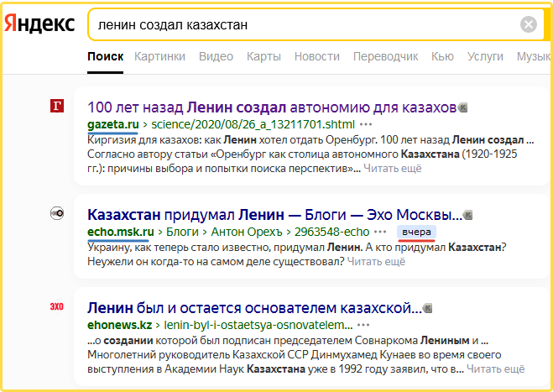This screenshot has width=553, height=392.
Task: Go to the Кью tab
Action: coord(442,56)
